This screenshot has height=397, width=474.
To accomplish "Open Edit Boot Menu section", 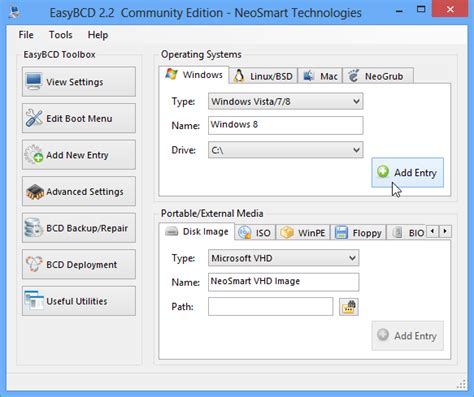I will point(79,118).
